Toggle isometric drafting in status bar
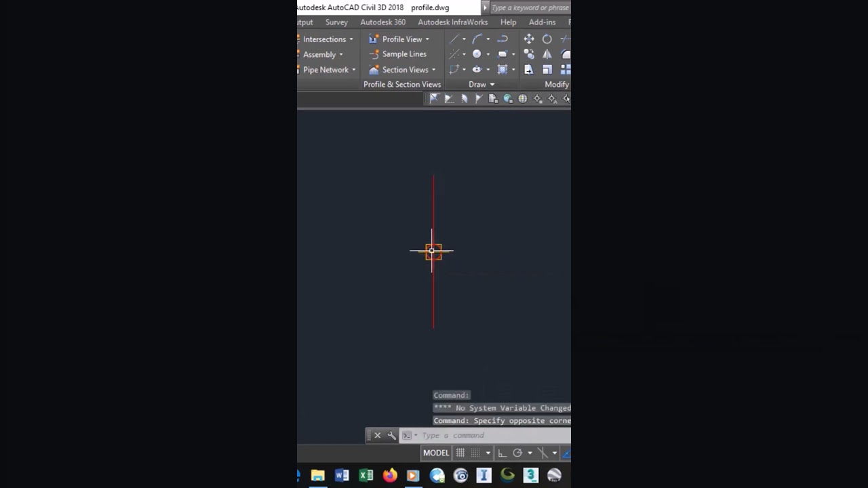The height and width of the screenshot is (488, 868). 542,453
